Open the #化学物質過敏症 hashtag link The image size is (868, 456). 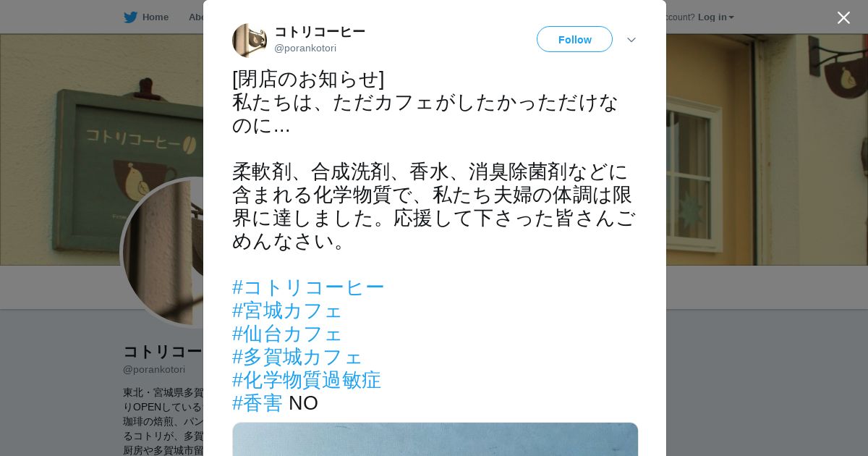(307, 380)
